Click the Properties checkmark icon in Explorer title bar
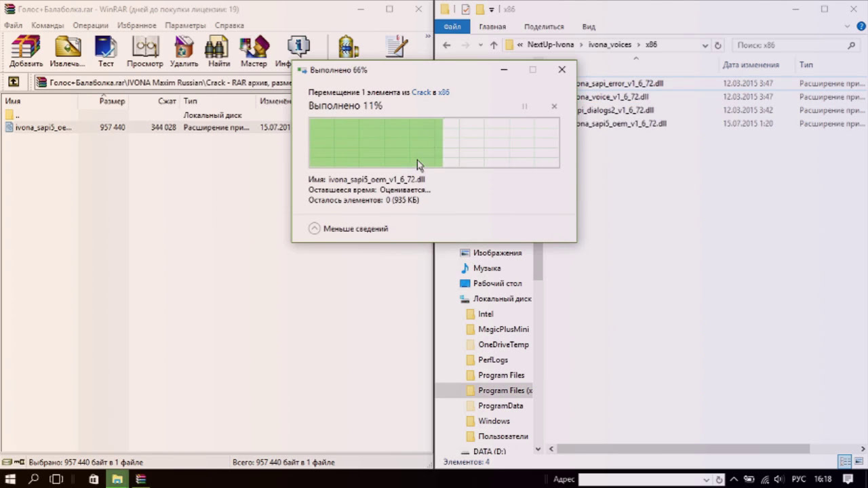Image resolution: width=868 pixels, height=488 pixels. click(x=465, y=9)
